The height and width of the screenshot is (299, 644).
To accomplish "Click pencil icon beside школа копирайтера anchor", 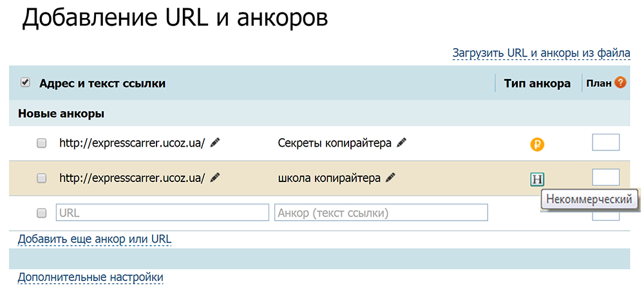I will (x=390, y=178).
